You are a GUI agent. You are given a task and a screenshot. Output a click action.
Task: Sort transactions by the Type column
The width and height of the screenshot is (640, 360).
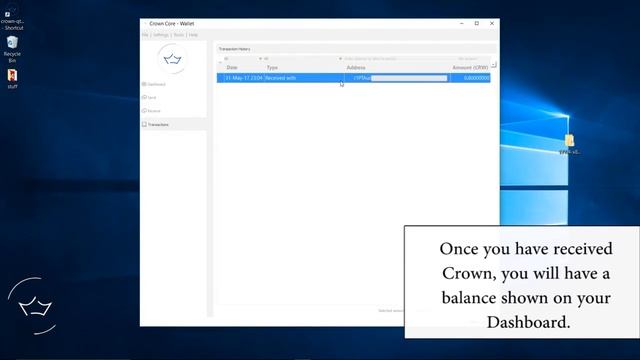tap(272, 67)
